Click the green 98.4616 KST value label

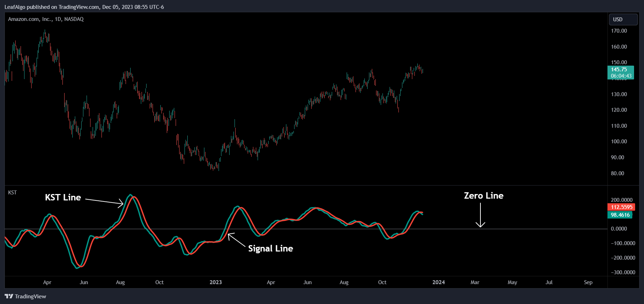click(620, 215)
